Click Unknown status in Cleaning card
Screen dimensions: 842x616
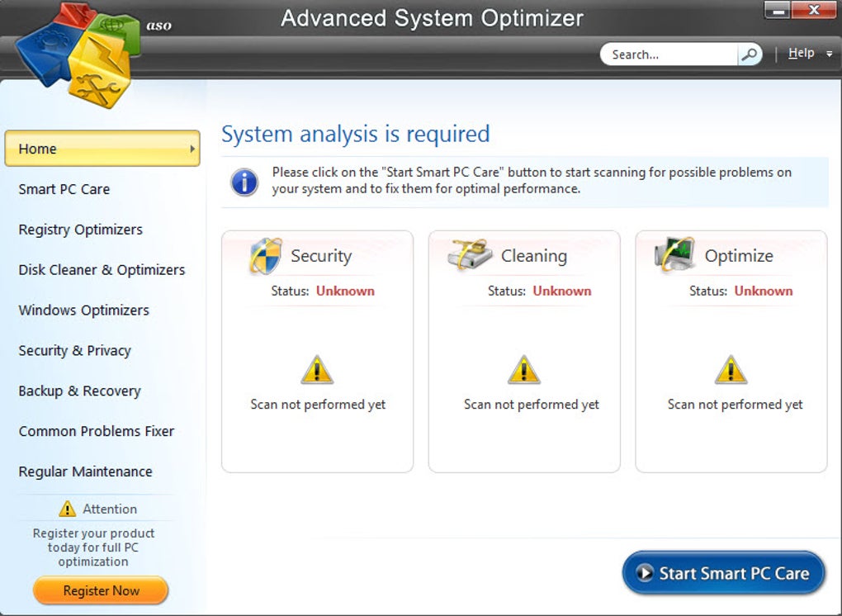click(561, 291)
